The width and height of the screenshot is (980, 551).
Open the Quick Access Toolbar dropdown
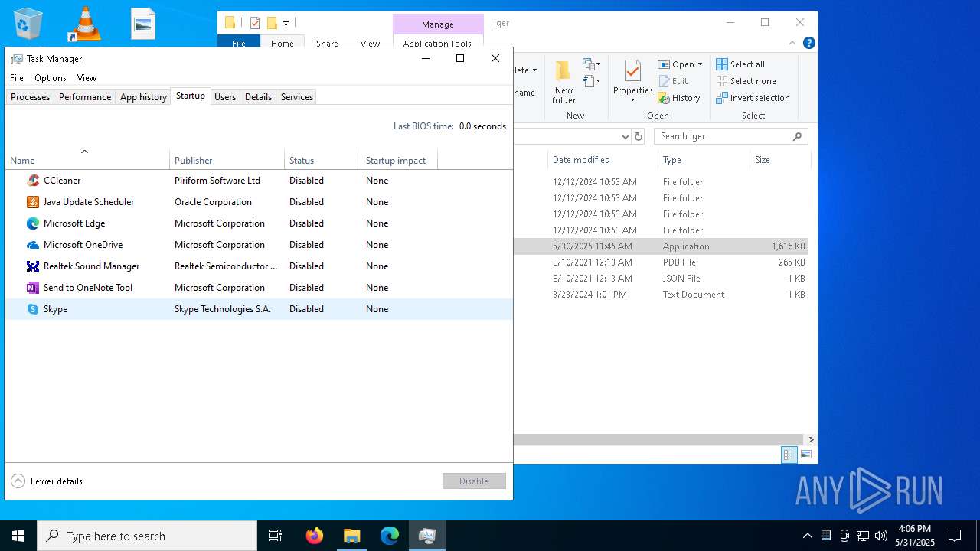286,23
